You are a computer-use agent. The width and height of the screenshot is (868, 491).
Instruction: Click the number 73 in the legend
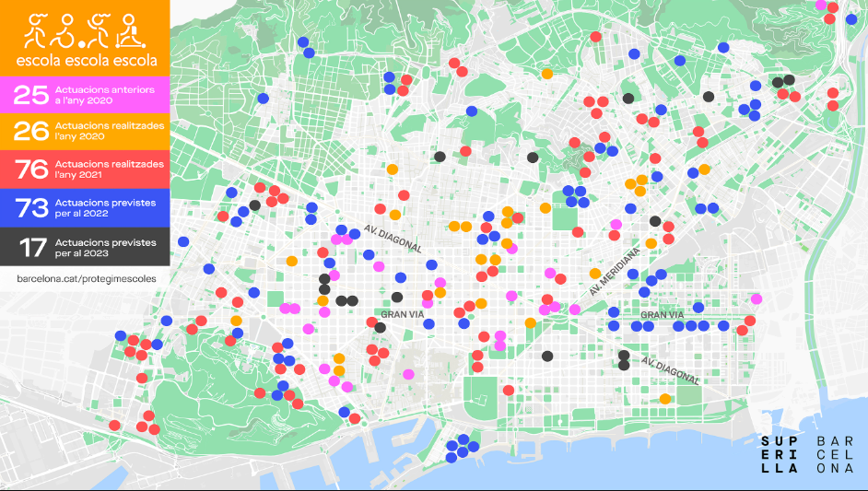[32, 207]
